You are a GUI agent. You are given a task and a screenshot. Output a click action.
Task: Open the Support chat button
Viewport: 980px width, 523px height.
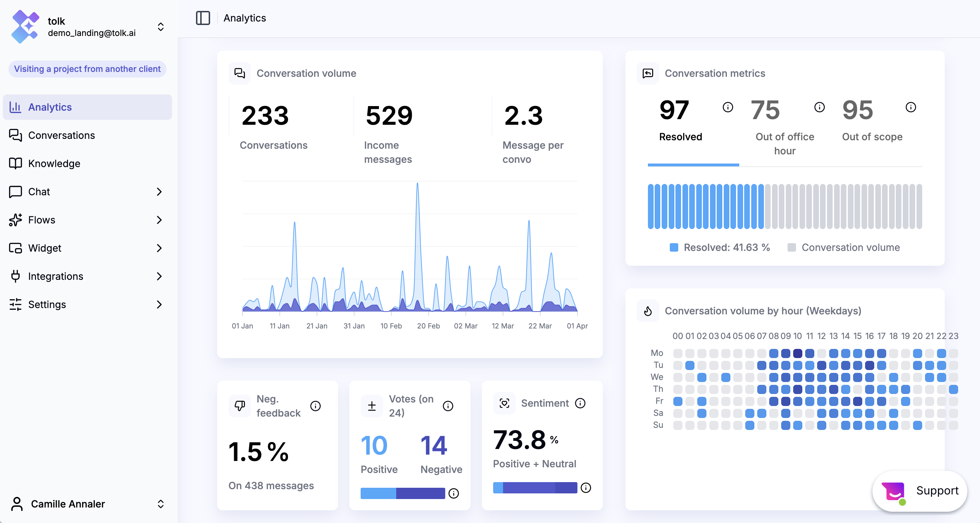pos(919,491)
